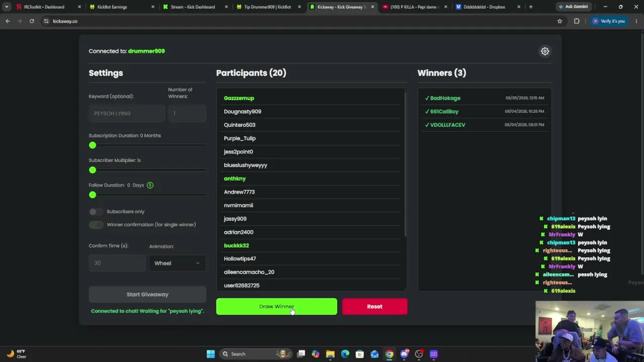Switch to the IRLToolkit Dashboard tab
This screenshot has width=644, height=362.
pos(47,7)
